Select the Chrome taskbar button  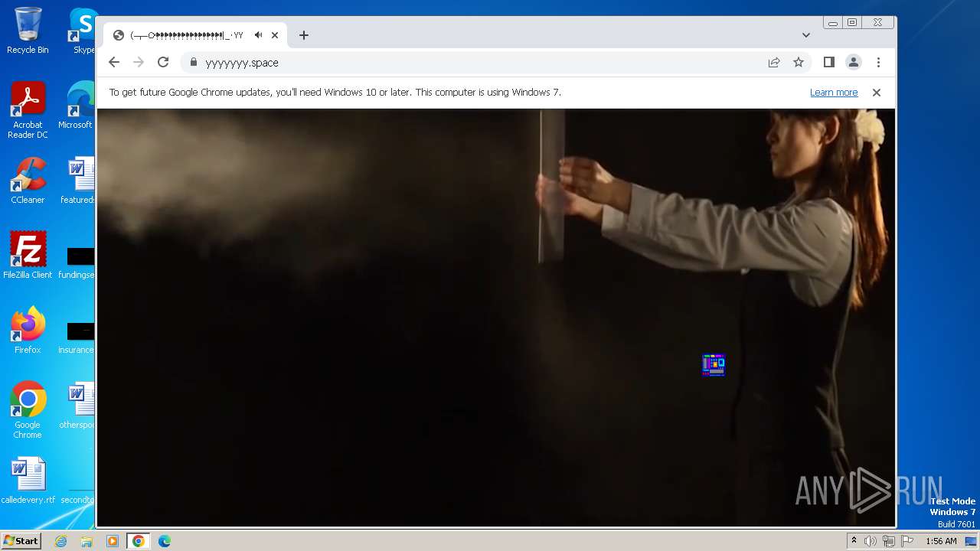[x=139, y=541]
